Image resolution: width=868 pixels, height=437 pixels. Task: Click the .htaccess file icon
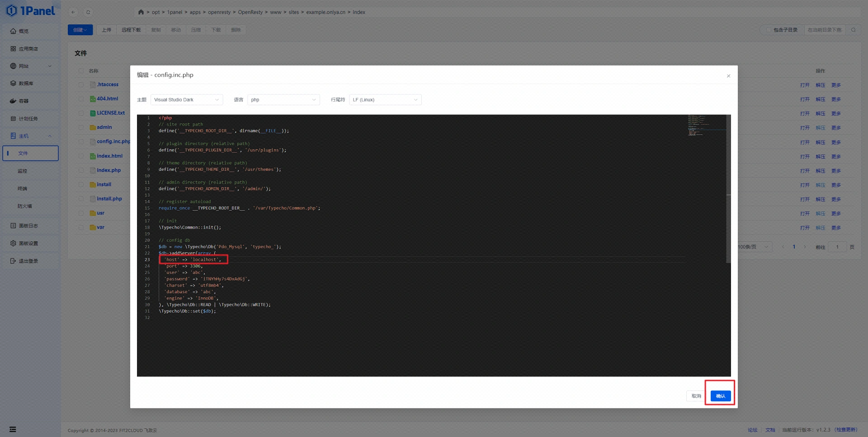[x=93, y=85]
